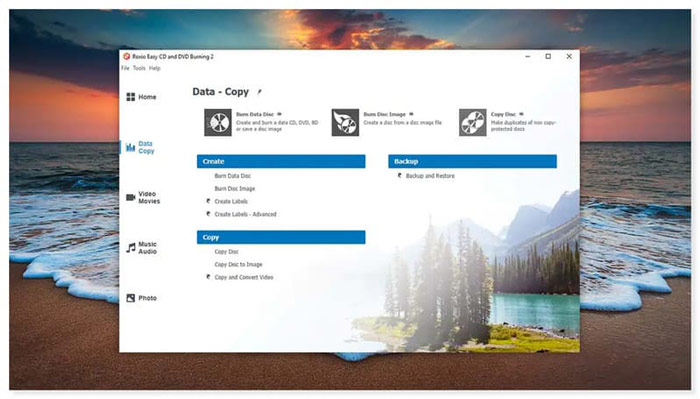
Task: Maximize the Roxio window
Action: point(548,57)
